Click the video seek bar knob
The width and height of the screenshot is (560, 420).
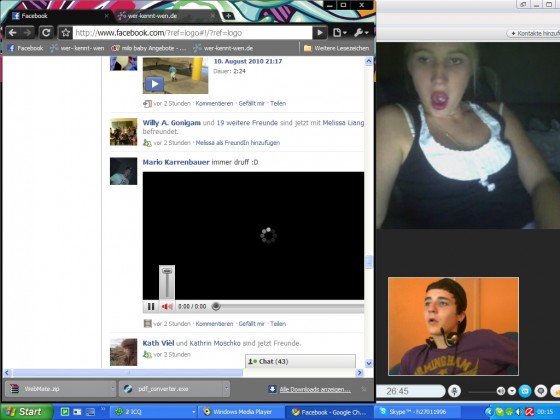pos(216,306)
